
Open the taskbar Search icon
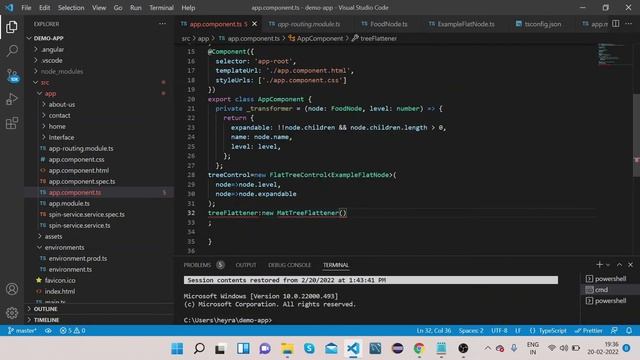click(199, 348)
